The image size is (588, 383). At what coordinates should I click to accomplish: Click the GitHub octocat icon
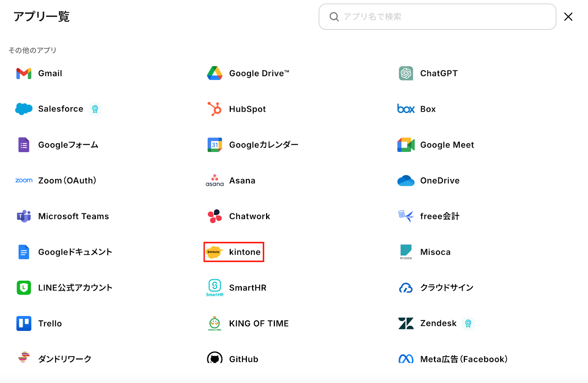coord(215,358)
